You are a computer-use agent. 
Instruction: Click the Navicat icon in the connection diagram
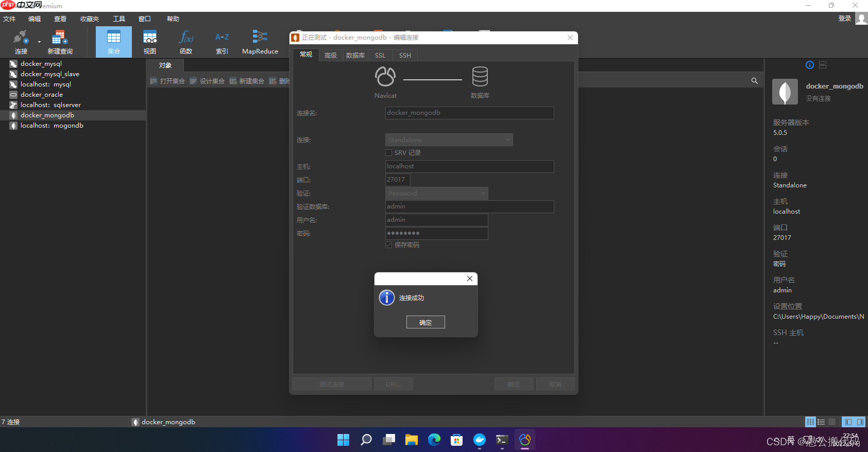pyautogui.click(x=385, y=77)
